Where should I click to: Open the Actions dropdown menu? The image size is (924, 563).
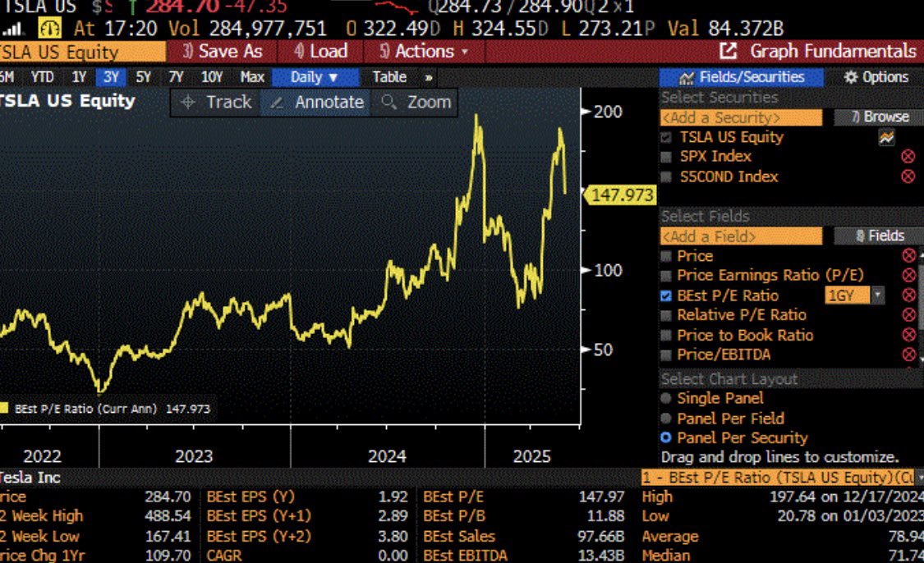[425, 51]
